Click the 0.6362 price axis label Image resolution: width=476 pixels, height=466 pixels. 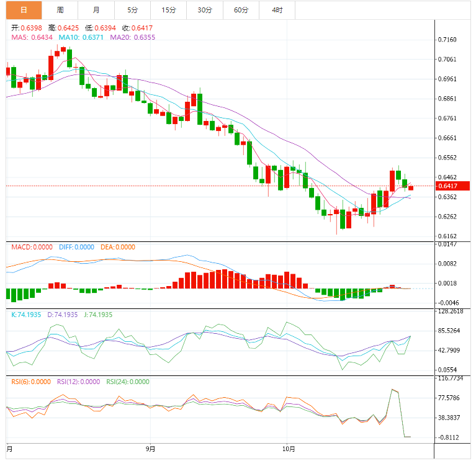447,197
